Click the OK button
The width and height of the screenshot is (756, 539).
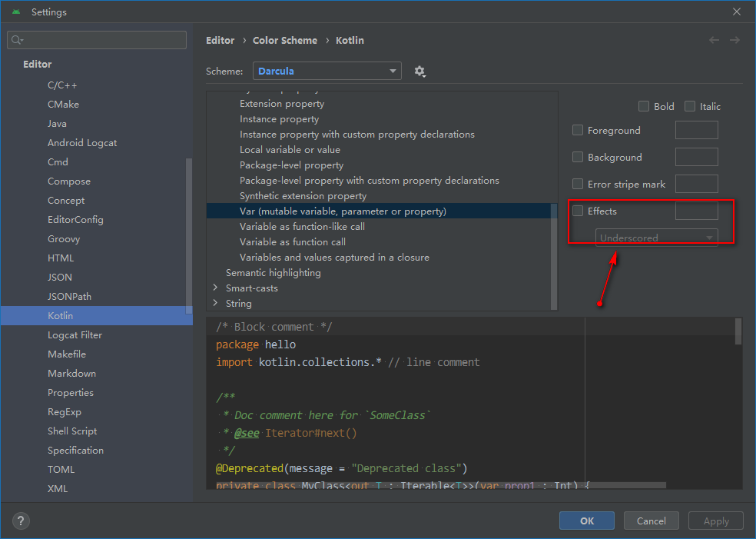coord(587,521)
